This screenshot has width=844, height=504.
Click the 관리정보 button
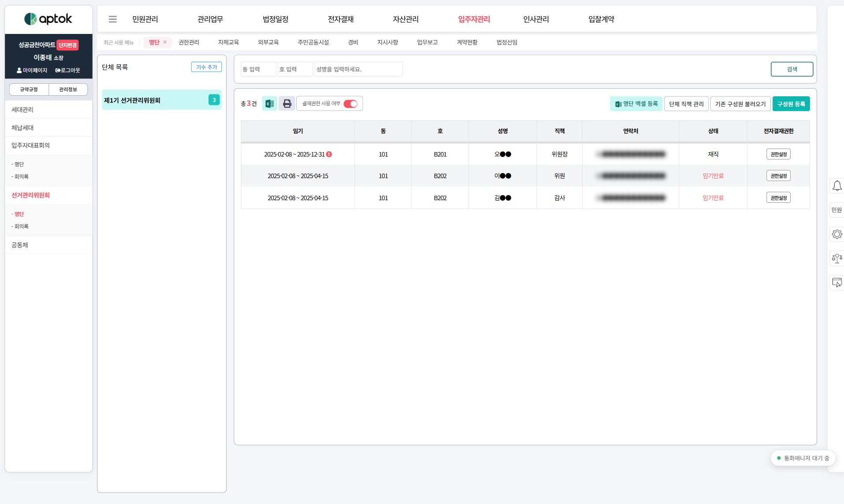pyautogui.click(x=68, y=90)
